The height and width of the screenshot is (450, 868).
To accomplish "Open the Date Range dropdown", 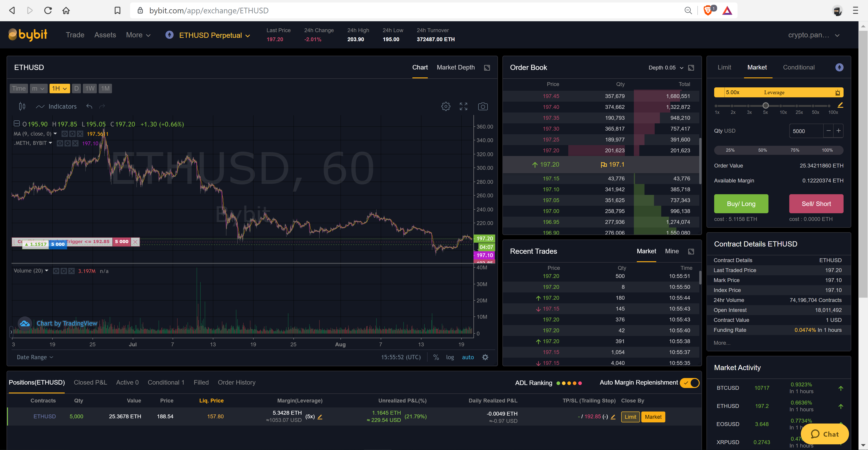I will (35, 357).
